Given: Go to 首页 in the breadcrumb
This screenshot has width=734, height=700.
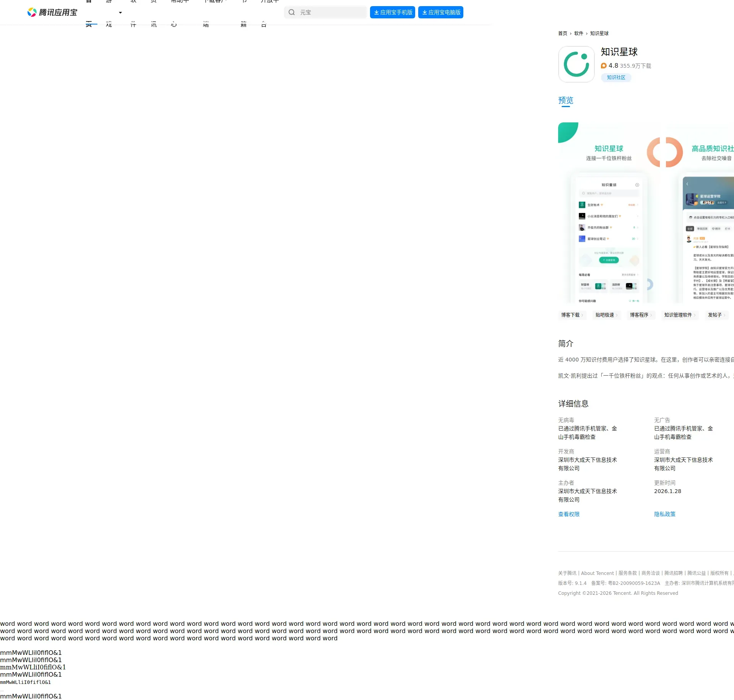Looking at the screenshot, I should tap(562, 34).
